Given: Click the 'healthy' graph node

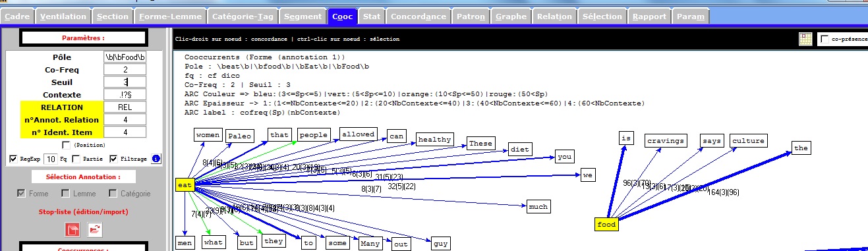Looking at the screenshot, I should point(434,140).
